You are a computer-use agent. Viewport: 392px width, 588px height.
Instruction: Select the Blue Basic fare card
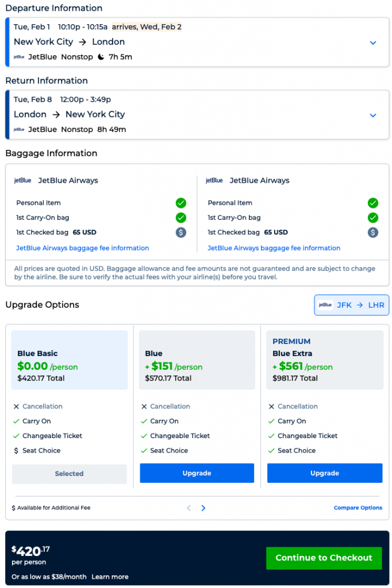point(70,360)
